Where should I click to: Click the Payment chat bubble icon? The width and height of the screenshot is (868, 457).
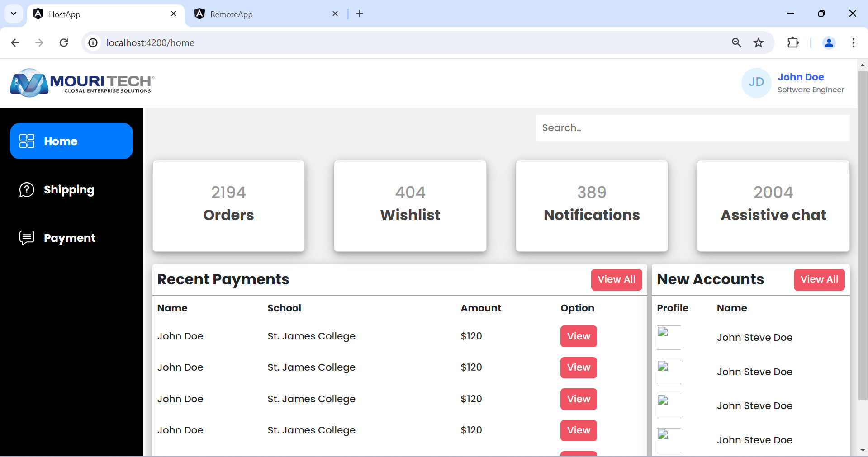(x=27, y=238)
